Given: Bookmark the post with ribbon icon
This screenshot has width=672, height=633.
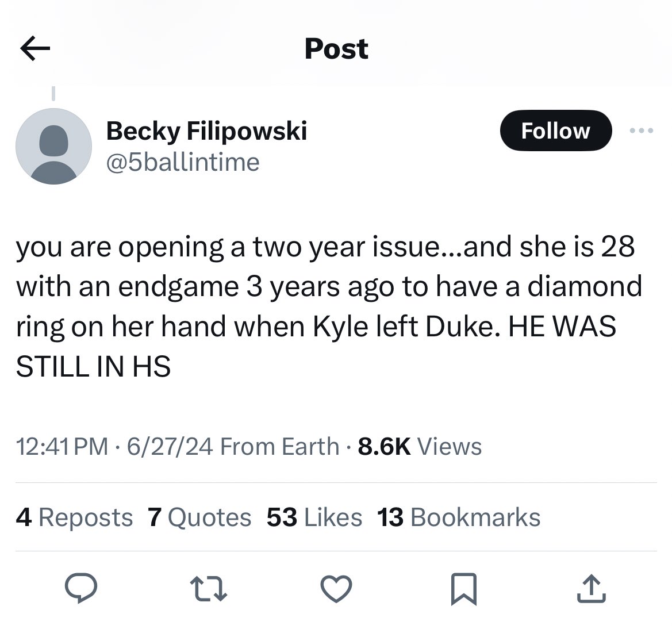Looking at the screenshot, I should (463, 589).
